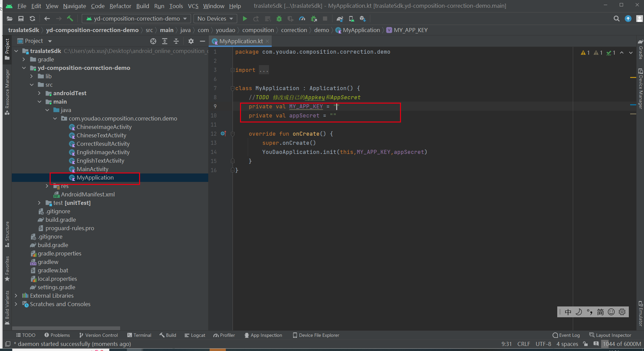This screenshot has height=351, width=644.
Task: Click the Save All disk icon
Action: pyautogui.click(x=21, y=19)
